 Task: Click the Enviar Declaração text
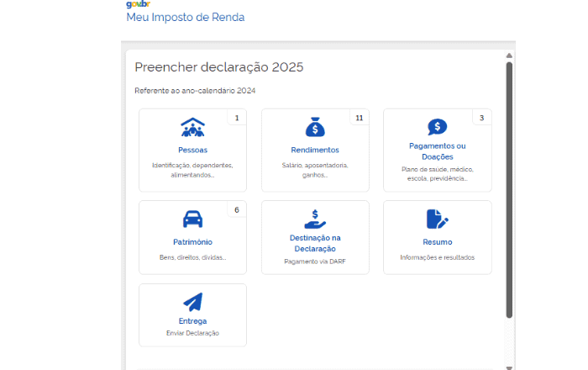click(192, 334)
